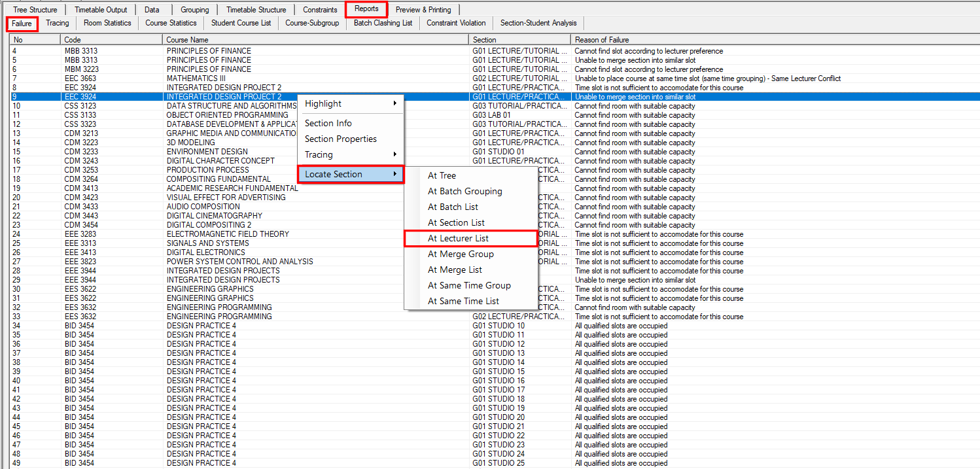Sort by the Section column header
Screen dimensions: 980x469
521,40
